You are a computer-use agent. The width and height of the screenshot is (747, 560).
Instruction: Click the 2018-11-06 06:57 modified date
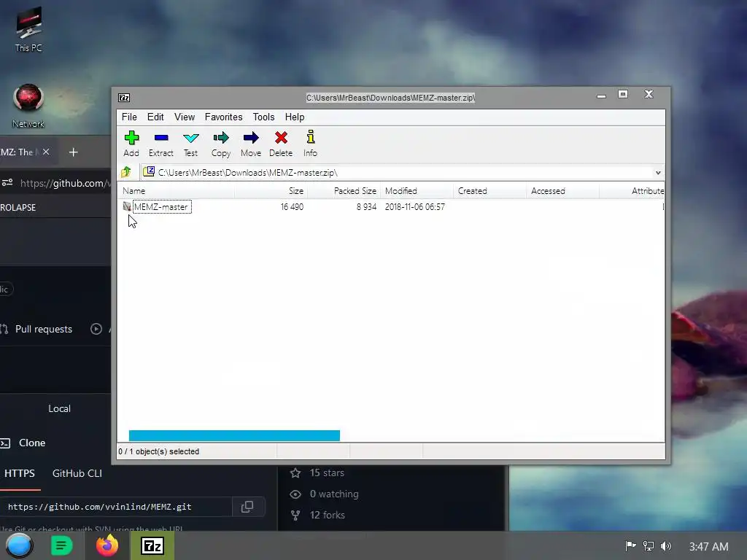[415, 206]
